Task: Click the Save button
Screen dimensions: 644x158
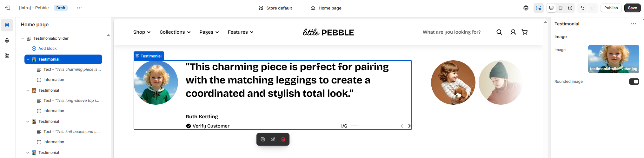Action: tap(632, 8)
